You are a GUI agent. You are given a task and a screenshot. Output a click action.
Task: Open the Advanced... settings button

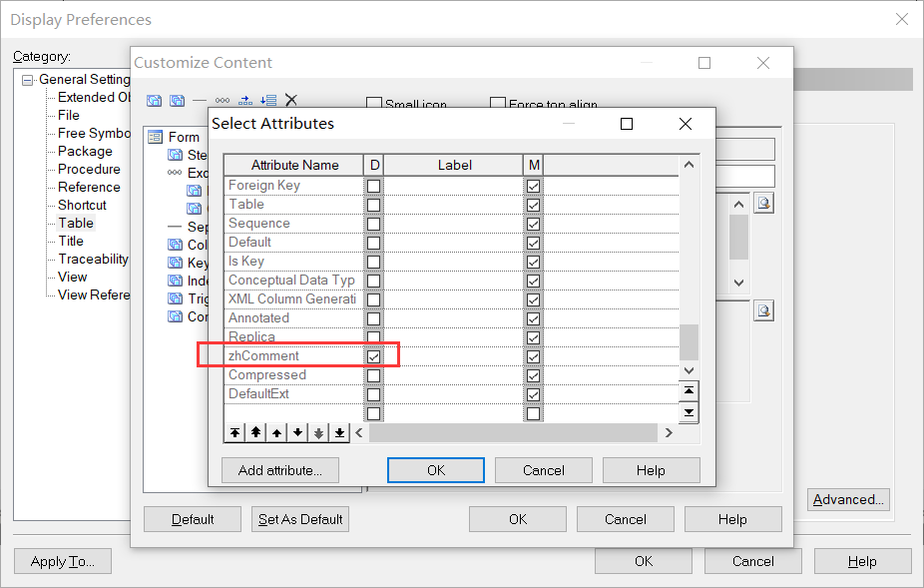(848, 499)
